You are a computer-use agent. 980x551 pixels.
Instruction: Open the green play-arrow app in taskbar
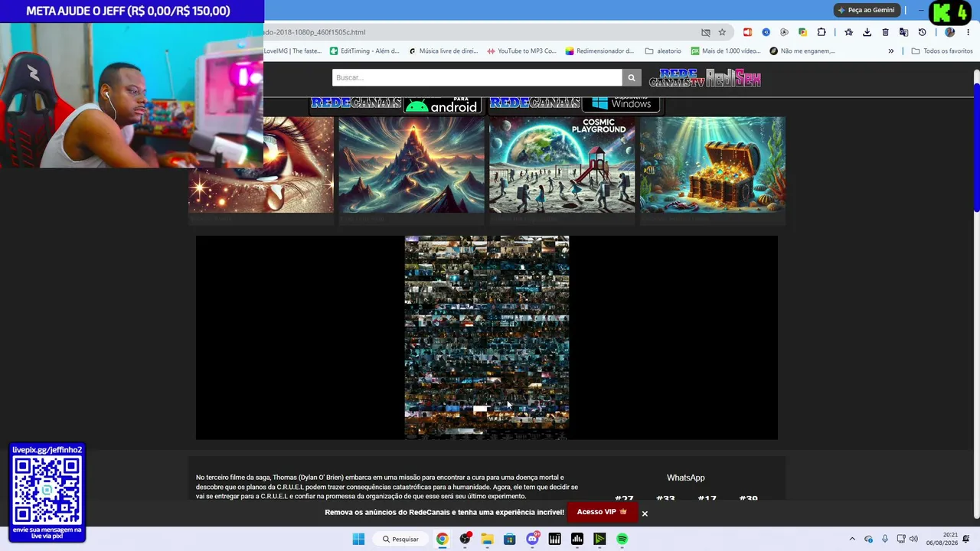599,539
